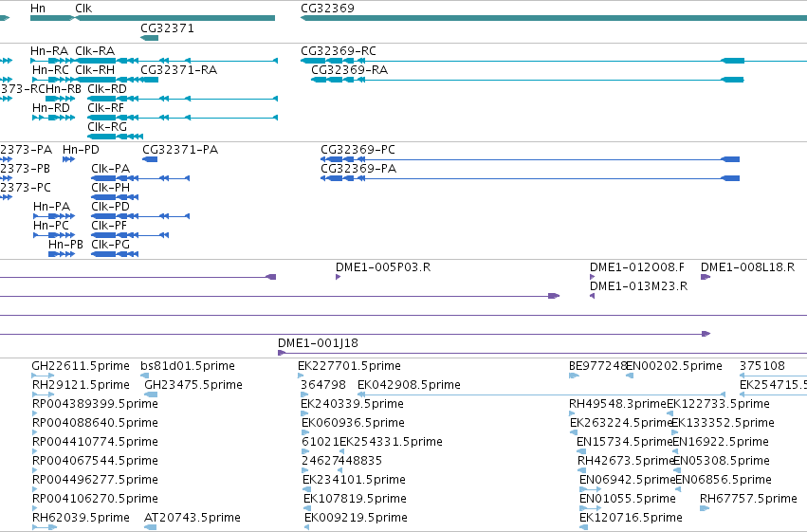Click EST EK120716.5prime label

pos(631,518)
